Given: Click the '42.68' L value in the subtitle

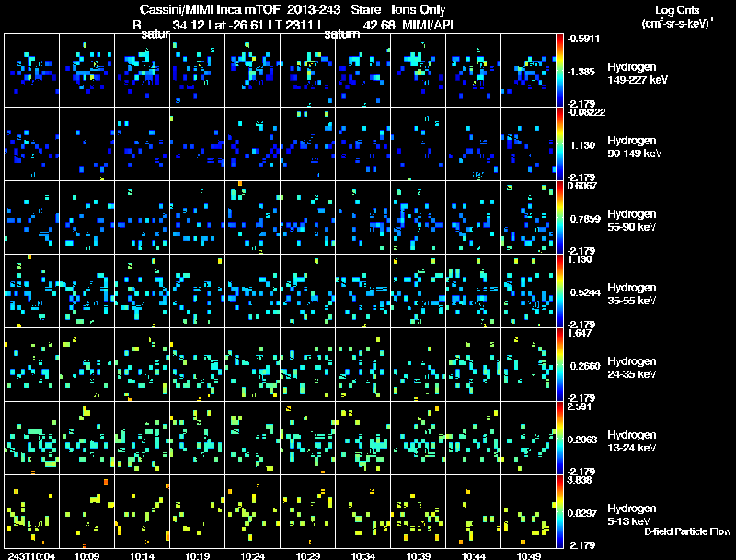Looking at the screenshot, I should coord(379,25).
